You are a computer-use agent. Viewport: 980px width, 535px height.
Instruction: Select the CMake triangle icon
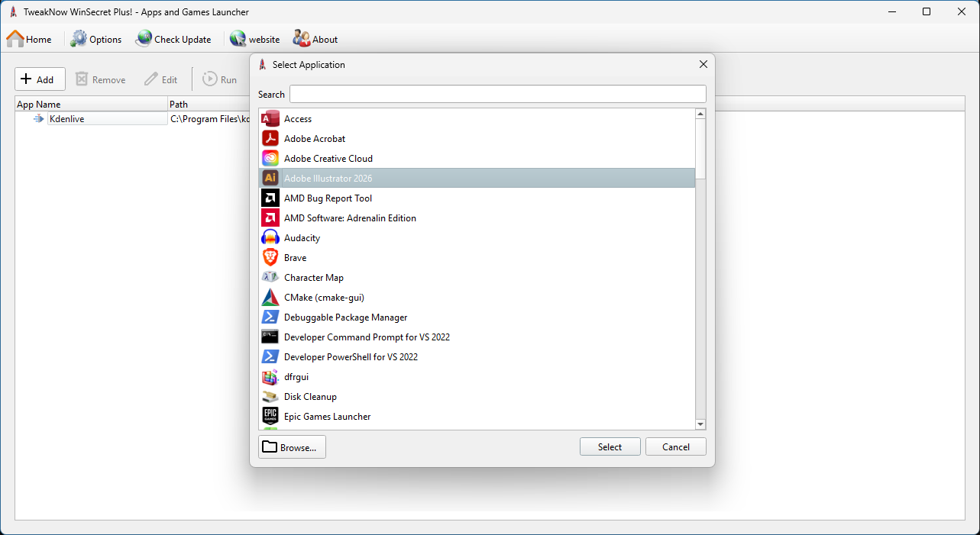(x=270, y=298)
